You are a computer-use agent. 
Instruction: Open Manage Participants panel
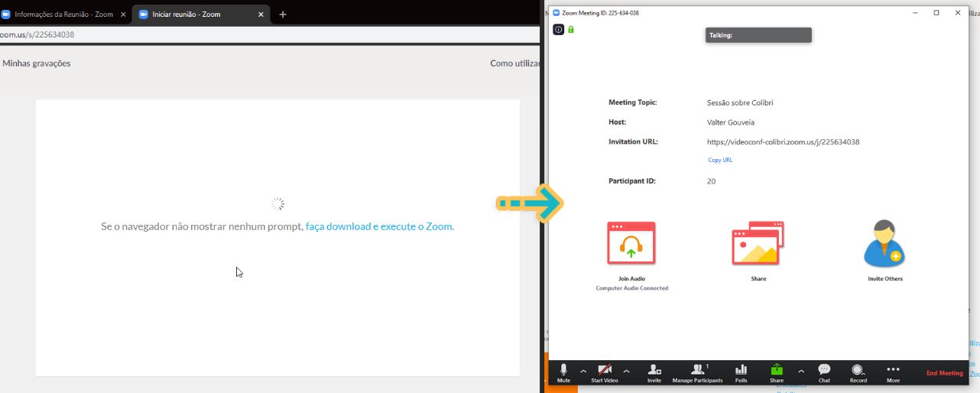697,372
